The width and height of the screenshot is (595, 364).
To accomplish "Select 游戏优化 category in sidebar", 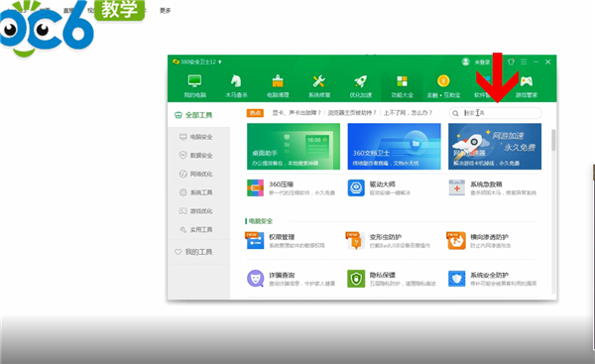I will click(x=196, y=211).
